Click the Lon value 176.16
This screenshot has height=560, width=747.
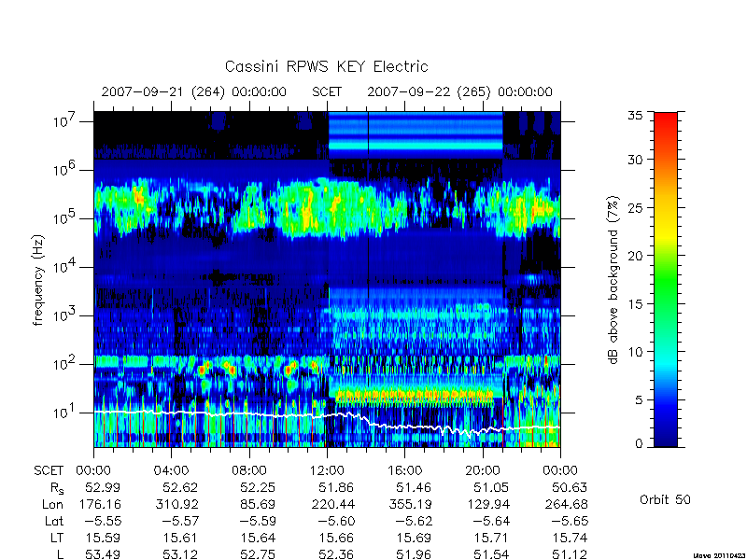click(x=100, y=504)
